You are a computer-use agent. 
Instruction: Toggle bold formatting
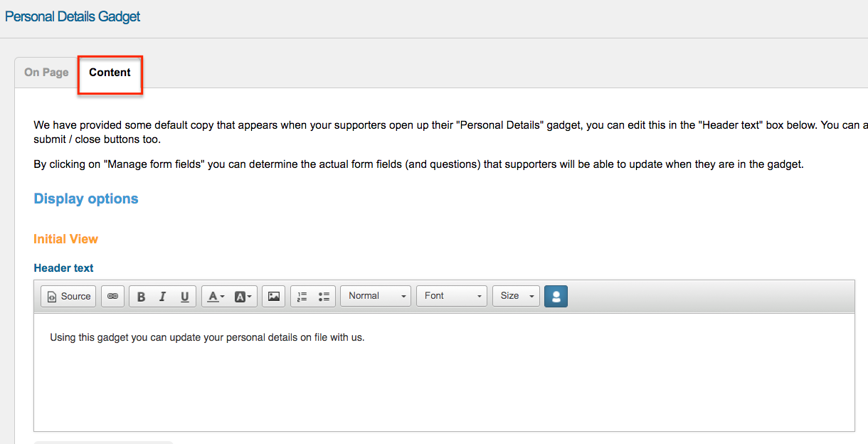(141, 297)
